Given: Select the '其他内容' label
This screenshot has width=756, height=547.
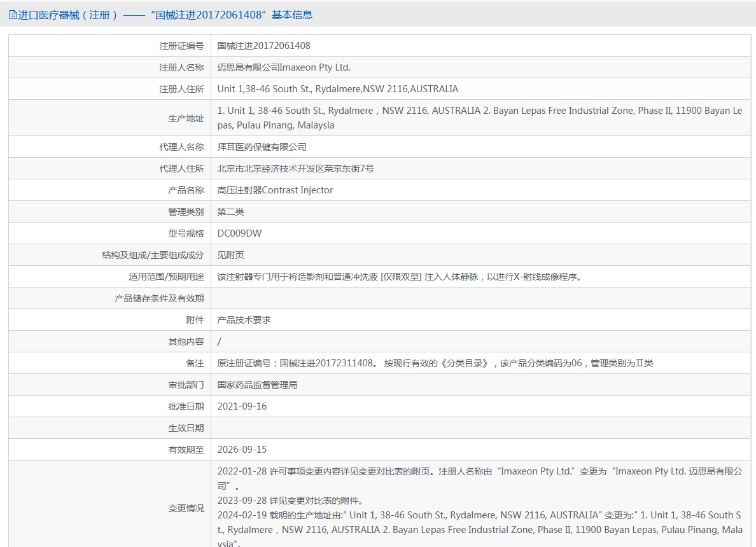Looking at the screenshot, I should [186, 342].
